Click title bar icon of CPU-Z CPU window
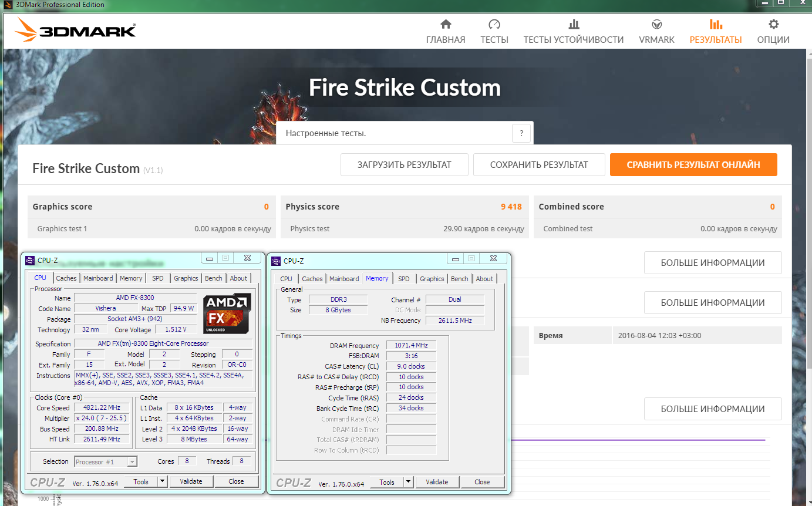Screen dimensions: 812x506 (x=30, y=260)
